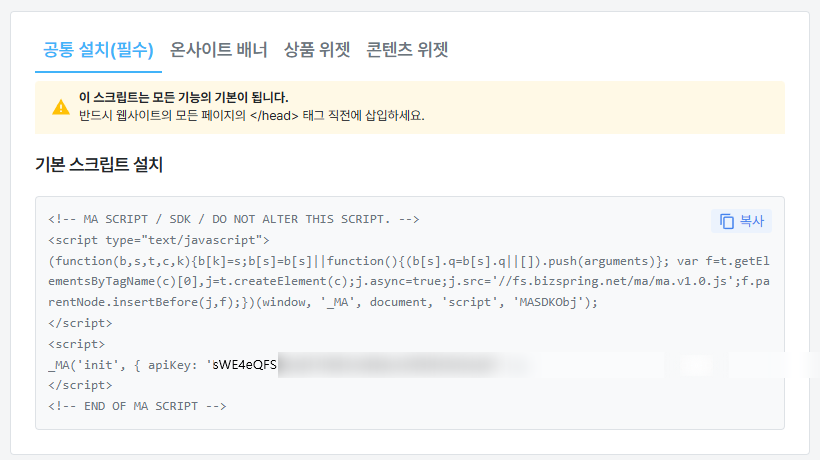Click the yellow warning triangle icon

[x=61, y=107]
